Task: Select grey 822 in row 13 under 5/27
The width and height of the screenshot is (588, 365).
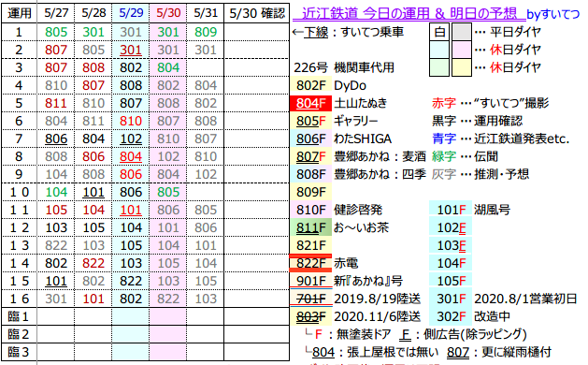Action: click(56, 245)
